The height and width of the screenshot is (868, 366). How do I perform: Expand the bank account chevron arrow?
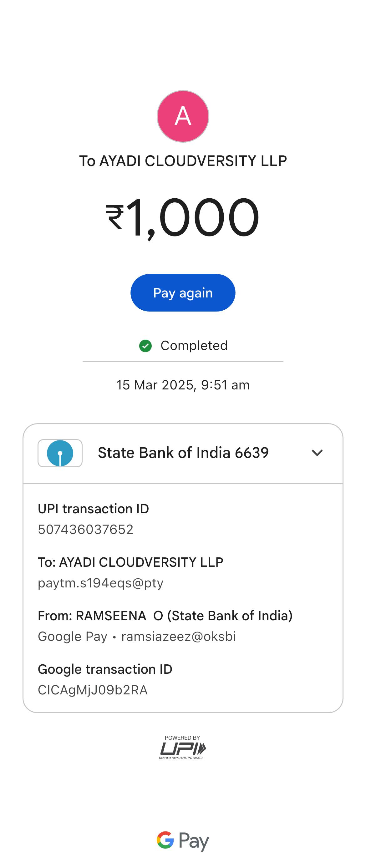pyautogui.click(x=317, y=453)
